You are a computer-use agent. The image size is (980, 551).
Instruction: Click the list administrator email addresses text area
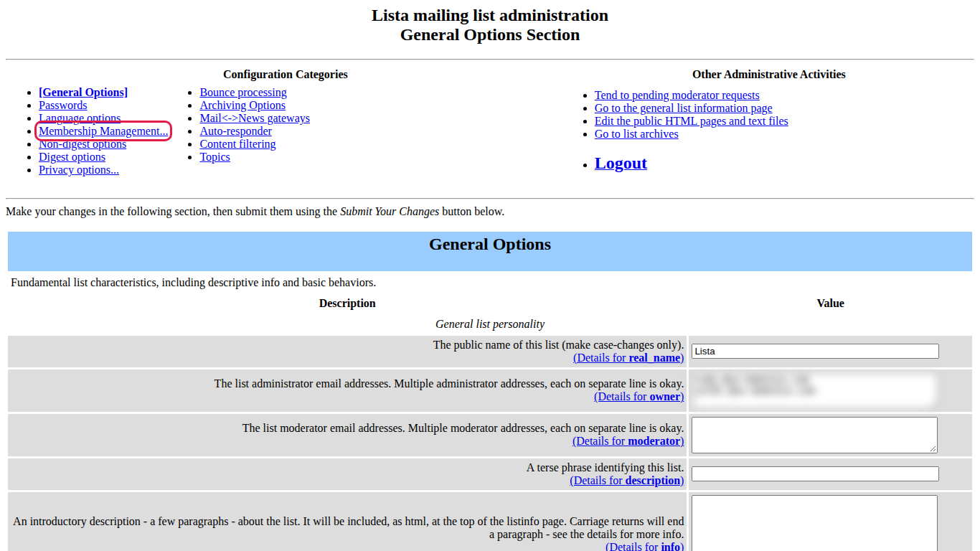click(814, 390)
